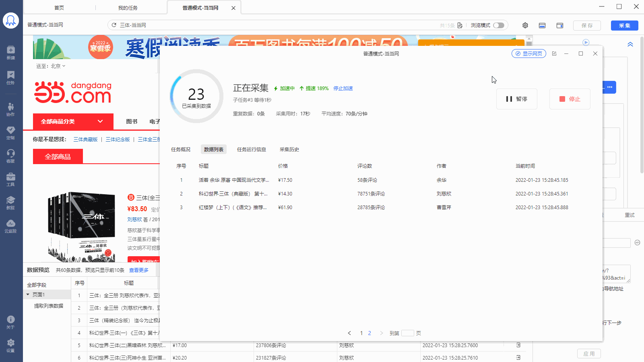Image resolution: width=644 pixels, height=362 pixels.
Task: Open the 数据列表 tab
Action: pyautogui.click(x=214, y=150)
